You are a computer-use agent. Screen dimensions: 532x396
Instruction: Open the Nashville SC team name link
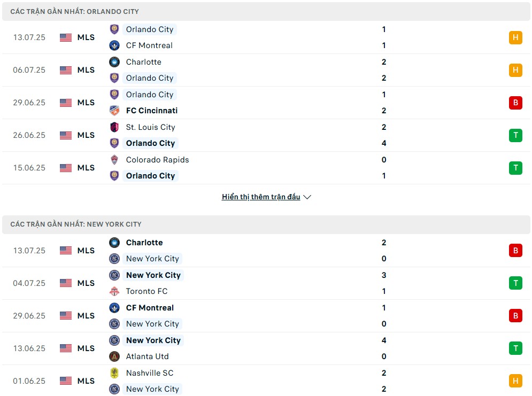tap(150, 373)
